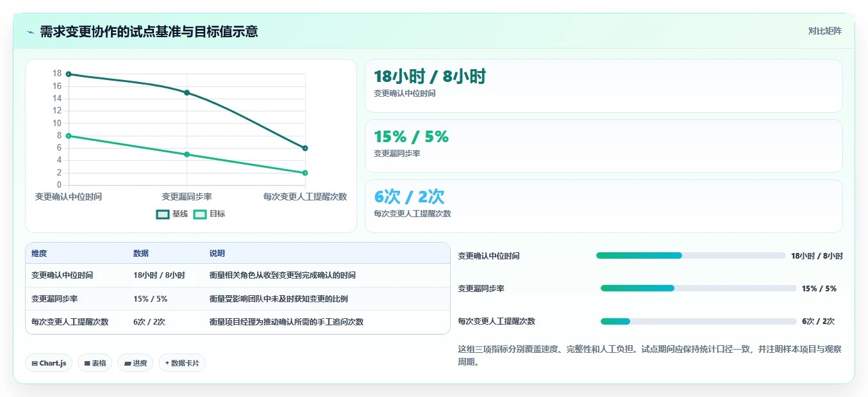868x397 pixels.
Task: Click the Chart.js tag
Action: coord(49,363)
